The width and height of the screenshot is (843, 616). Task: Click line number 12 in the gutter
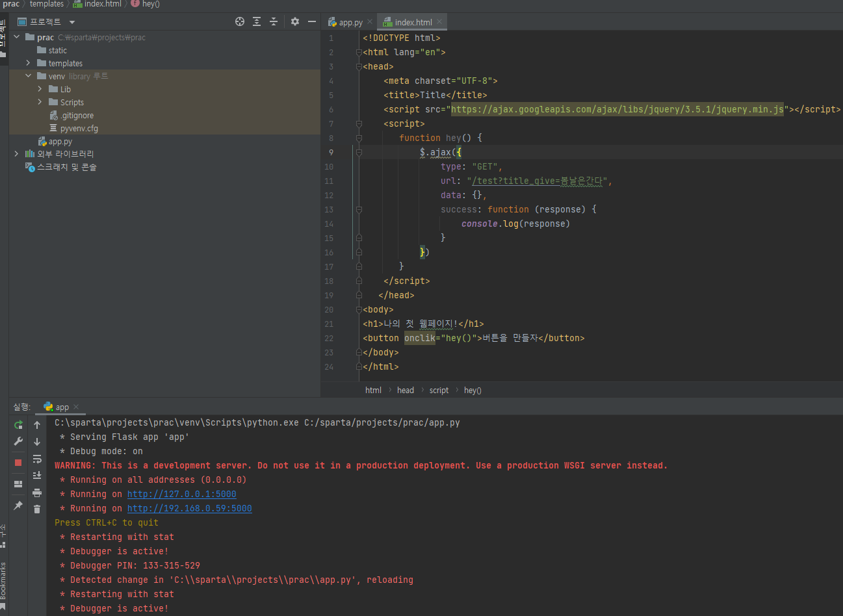329,195
